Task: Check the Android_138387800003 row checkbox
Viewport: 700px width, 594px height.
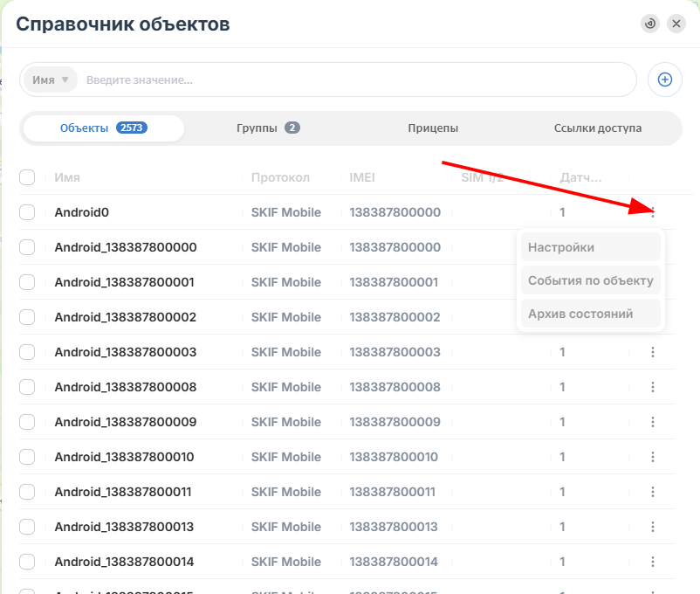Action: [27, 352]
